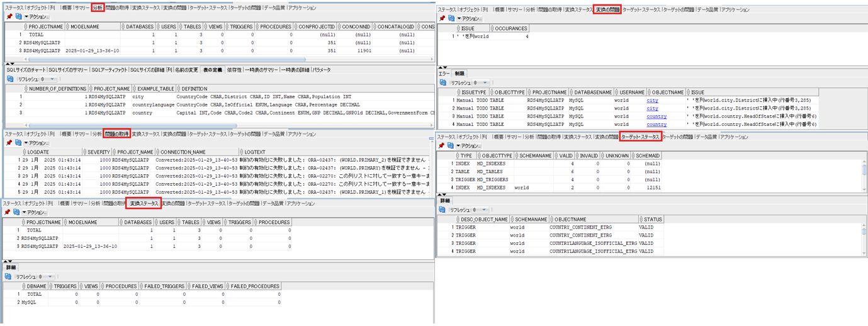Open city link in issue row 2
The width and height of the screenshot is (868, 326).
[652, 108]
